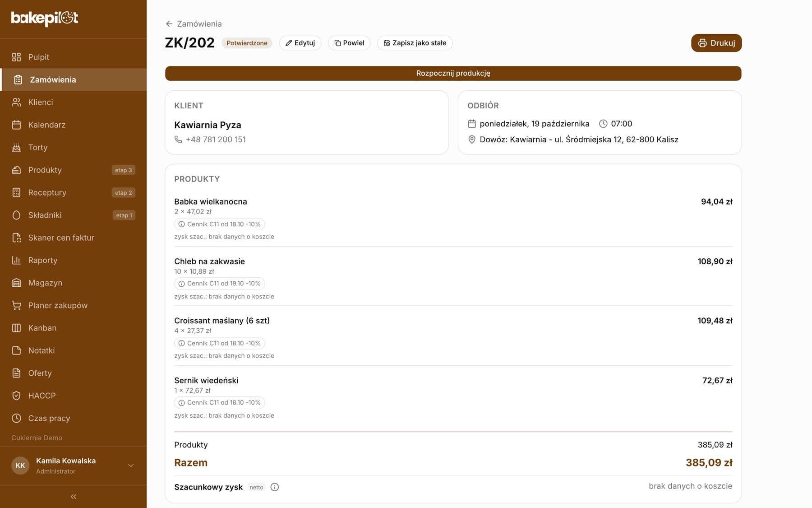Select Planer zakupów in sidebar
812x508 pixels.
[x=74, y=305]
